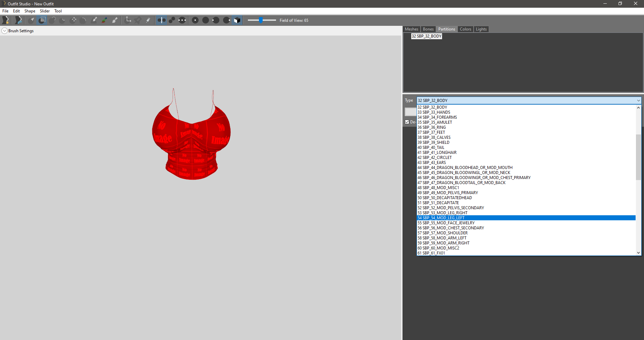Switch to the Lights tab
The width and height of the screenshot is (644, 340).
click(x=481, y=29)
